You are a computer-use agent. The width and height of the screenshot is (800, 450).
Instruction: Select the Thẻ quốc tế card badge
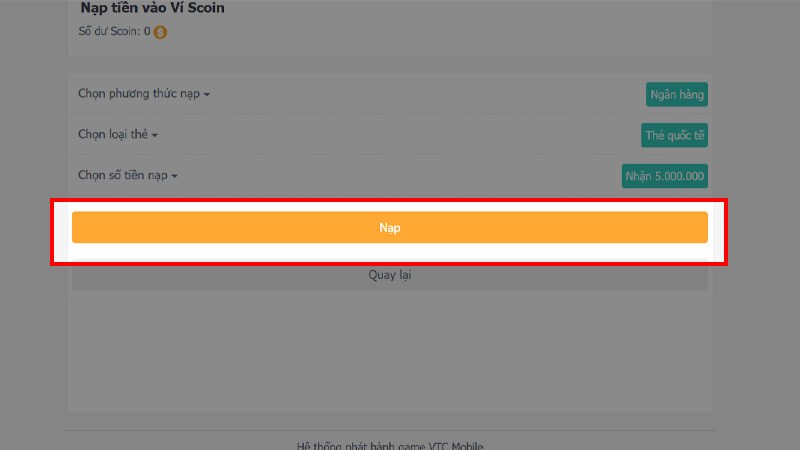click(x=675, y=135)
